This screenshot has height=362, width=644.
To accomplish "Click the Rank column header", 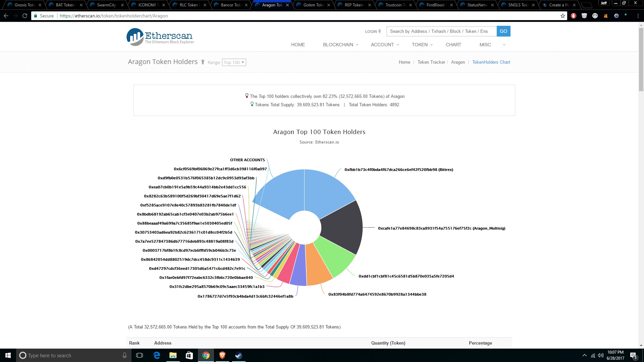I will pyautogui.click(x=134, y=343).
